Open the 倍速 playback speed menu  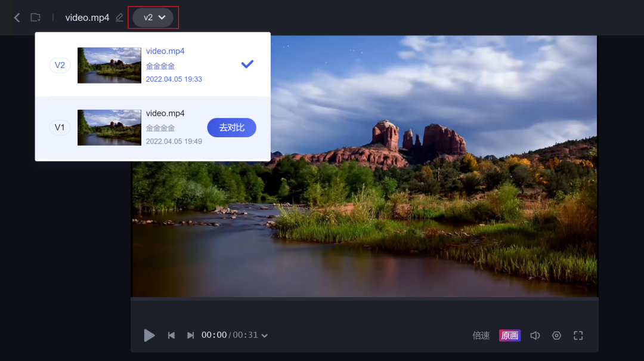click(481, 335)
